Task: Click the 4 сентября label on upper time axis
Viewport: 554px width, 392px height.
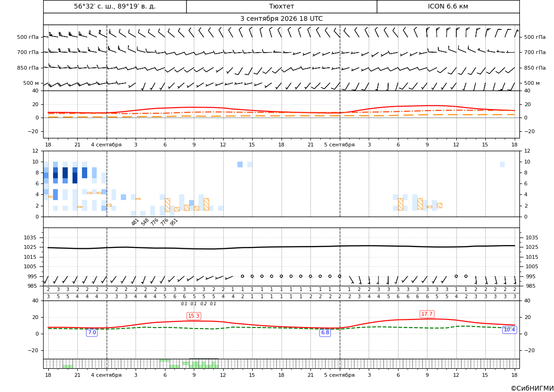Action: coord(106,145)
